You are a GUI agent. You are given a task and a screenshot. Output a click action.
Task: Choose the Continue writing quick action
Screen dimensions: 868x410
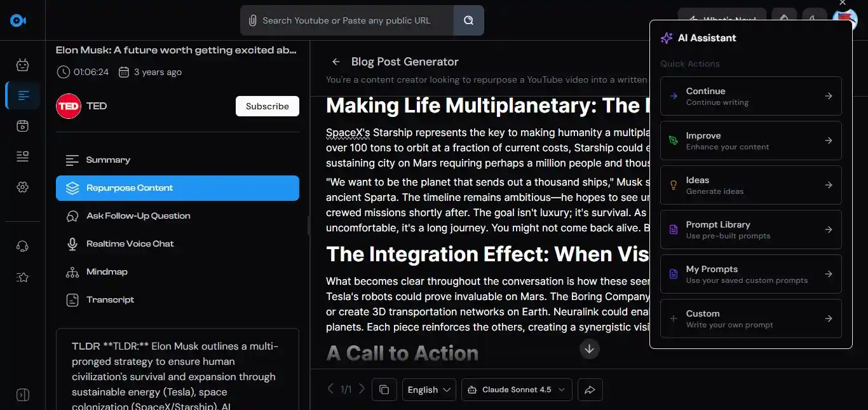pos(750,96)
